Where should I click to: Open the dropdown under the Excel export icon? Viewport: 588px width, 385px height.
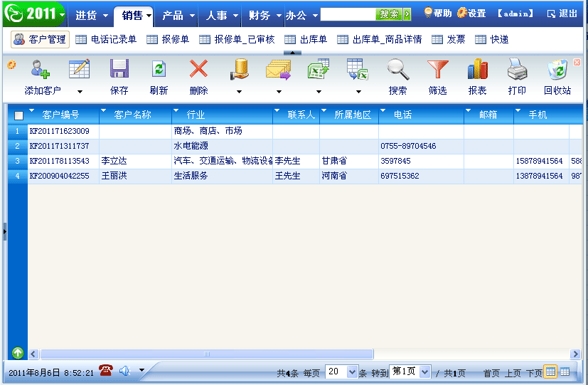[319, 91]
